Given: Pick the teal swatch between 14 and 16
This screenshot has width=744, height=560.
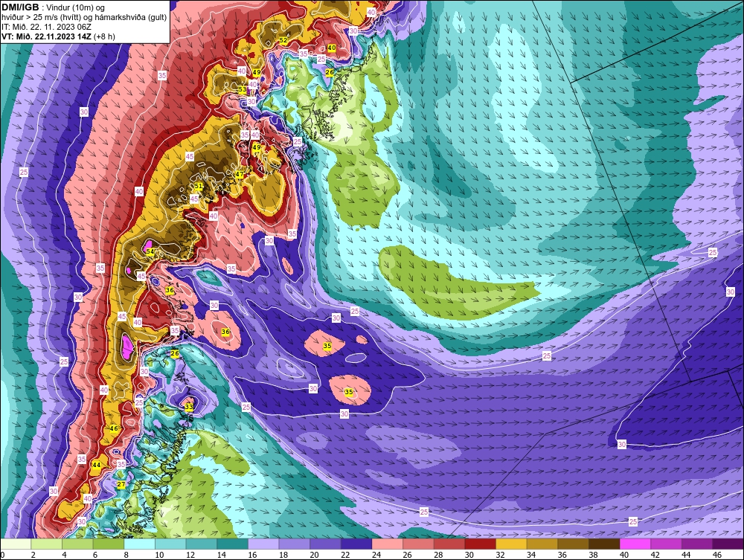Looking at the screenshot, I should click(232, 544).
